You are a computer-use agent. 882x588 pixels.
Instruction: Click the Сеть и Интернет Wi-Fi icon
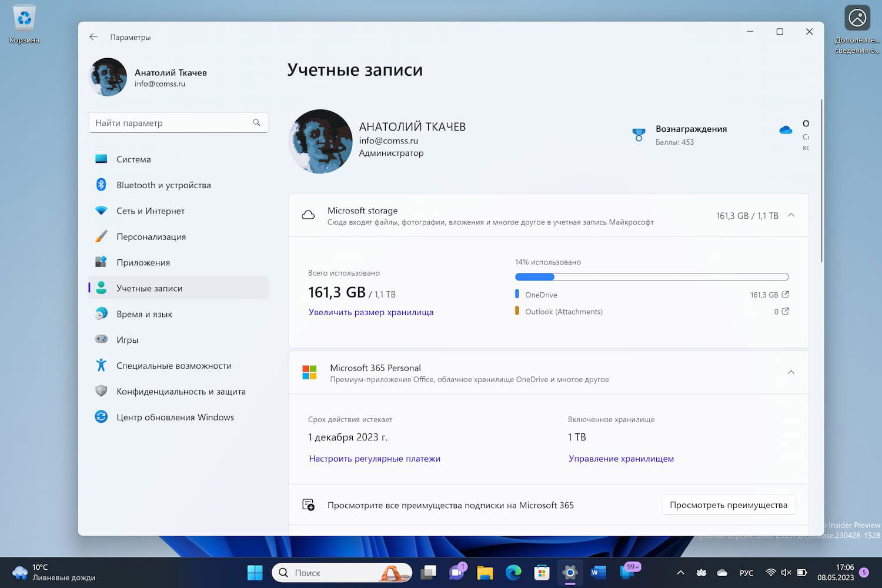(x=101, y=211)
